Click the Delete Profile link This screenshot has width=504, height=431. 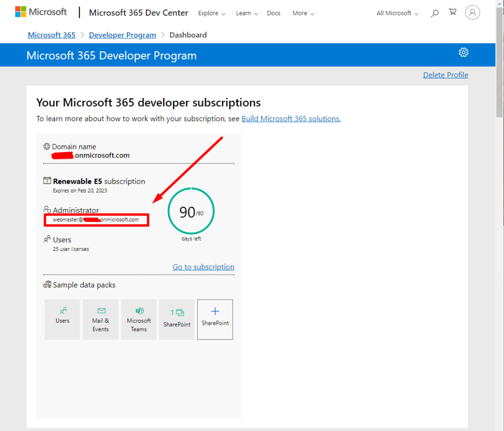point(445,75)
